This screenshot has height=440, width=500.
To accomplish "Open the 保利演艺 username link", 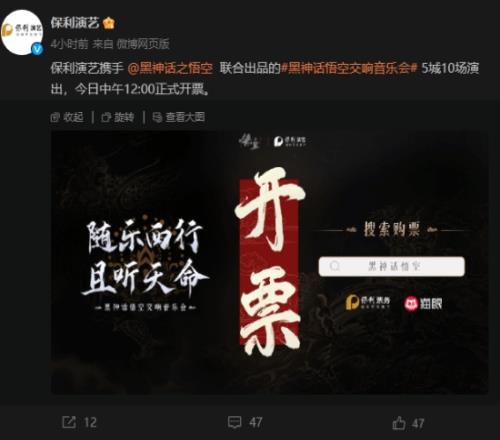I will pos(75,23).
